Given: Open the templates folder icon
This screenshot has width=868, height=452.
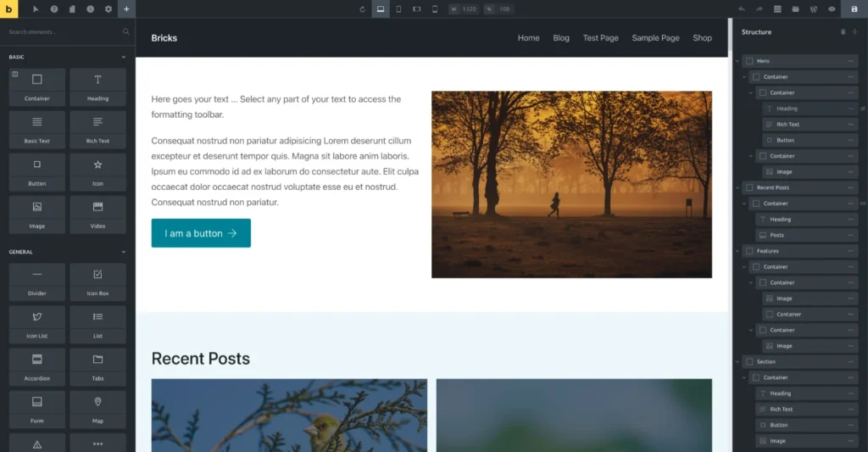Looking at the screenshot, I should [795, 9].
